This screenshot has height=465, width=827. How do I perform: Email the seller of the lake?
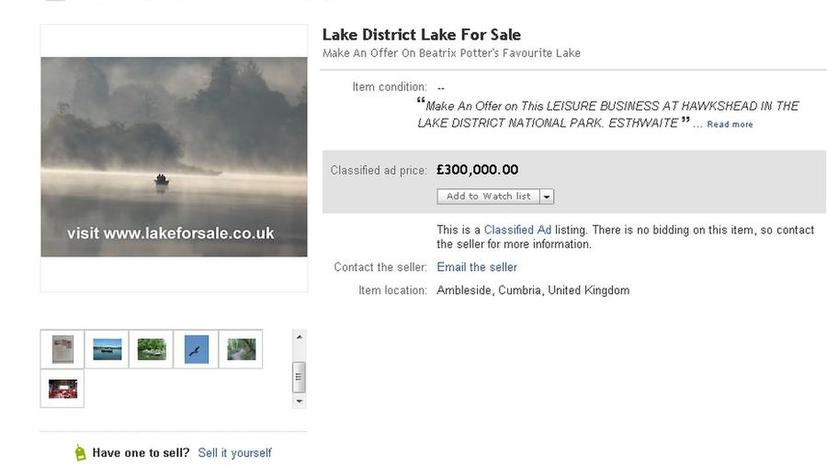[477, 267]
